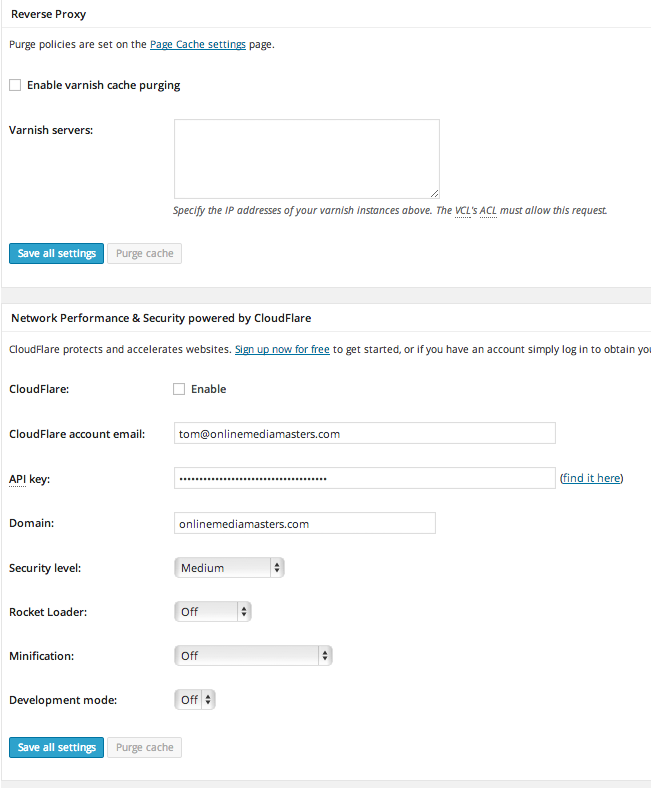The width and height of the screenshot is (651, 788).
Task: Click the ACL abbreviation in the hint
Action: 488,211
